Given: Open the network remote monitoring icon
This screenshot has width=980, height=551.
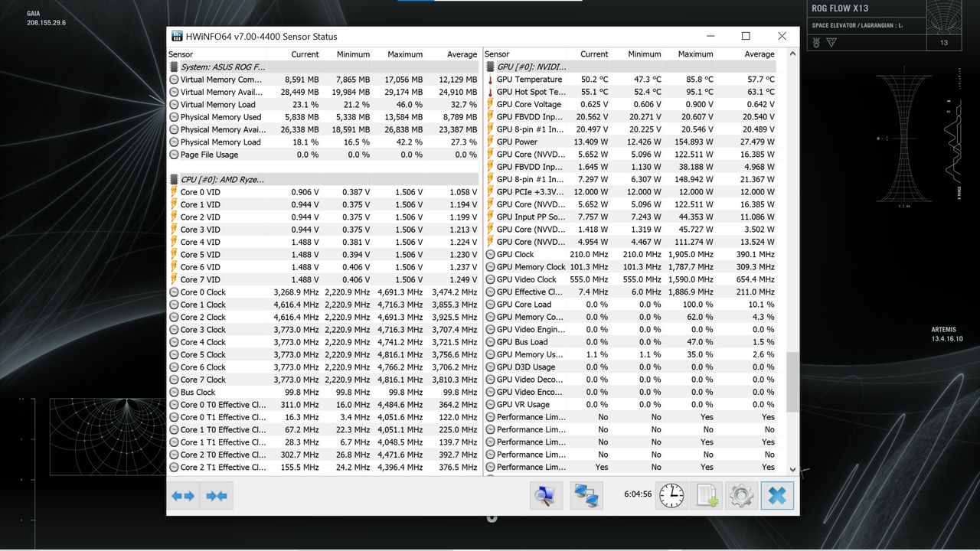Looking at the screenshot, I should tap(586, 496).
